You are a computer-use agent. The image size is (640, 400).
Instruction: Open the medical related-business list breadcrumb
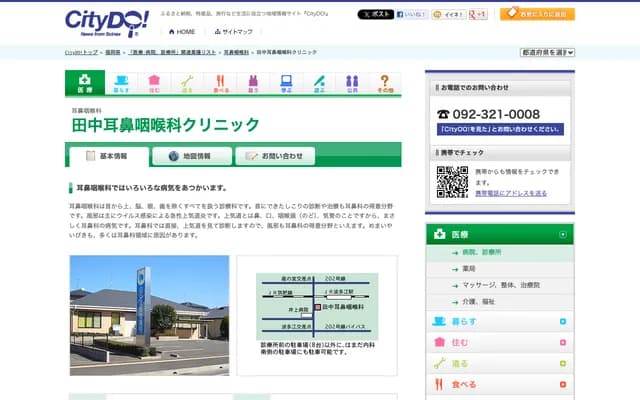pyautogui.click(x=172, y=52)
